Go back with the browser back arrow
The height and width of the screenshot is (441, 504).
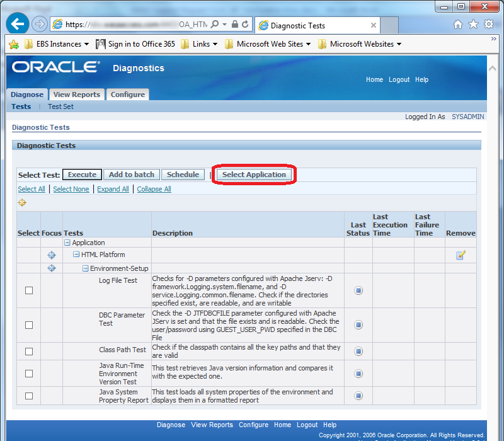[x=18, y=23]
